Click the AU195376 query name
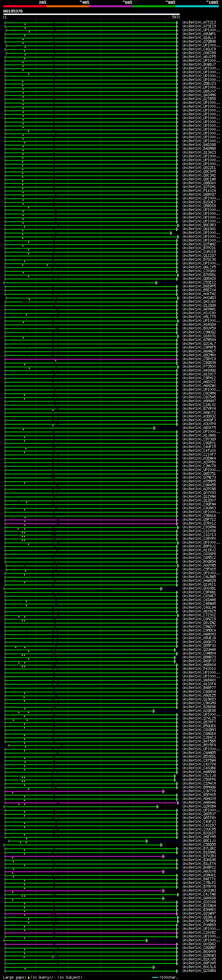Image resolution: width=222 pixels, height=980 pixels. (x=13, y=11)
